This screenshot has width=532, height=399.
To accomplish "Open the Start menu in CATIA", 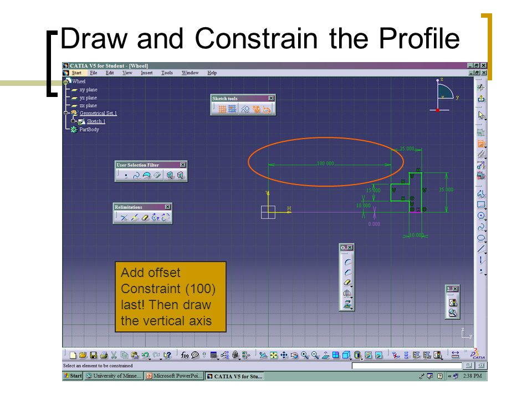I will (x=76, y=73).
